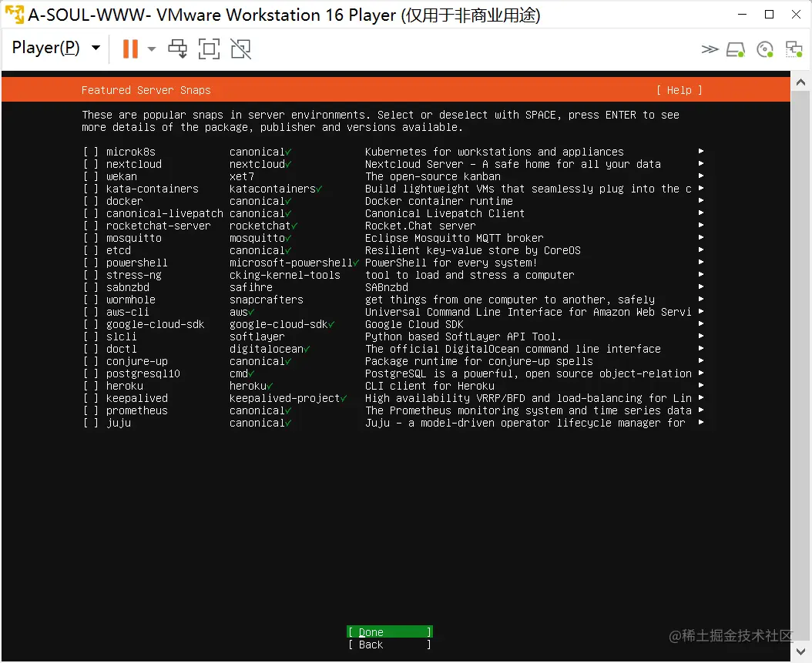Click the slcli snap name
Screen dimensions: 812x663
tap(121, 337)
